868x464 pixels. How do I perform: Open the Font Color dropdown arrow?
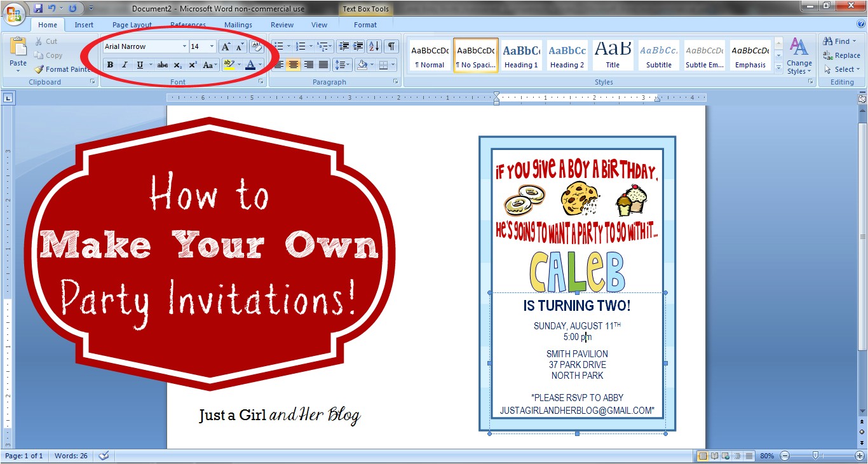259,64
